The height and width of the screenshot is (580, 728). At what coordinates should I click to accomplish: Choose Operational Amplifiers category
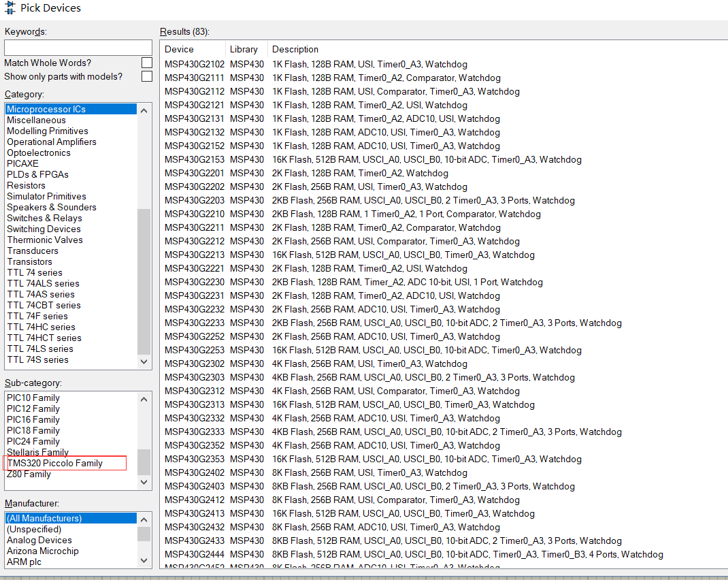[x=52, y=142]
